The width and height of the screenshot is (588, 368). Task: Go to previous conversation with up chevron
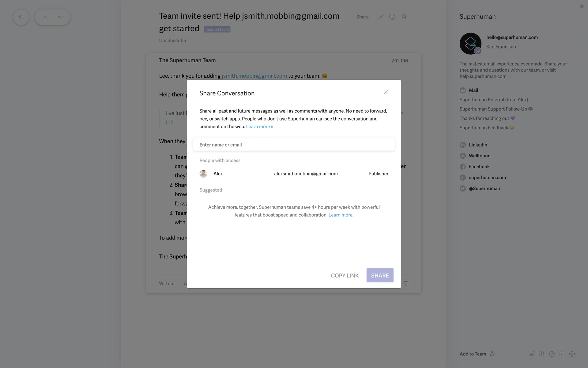point(45,17)
